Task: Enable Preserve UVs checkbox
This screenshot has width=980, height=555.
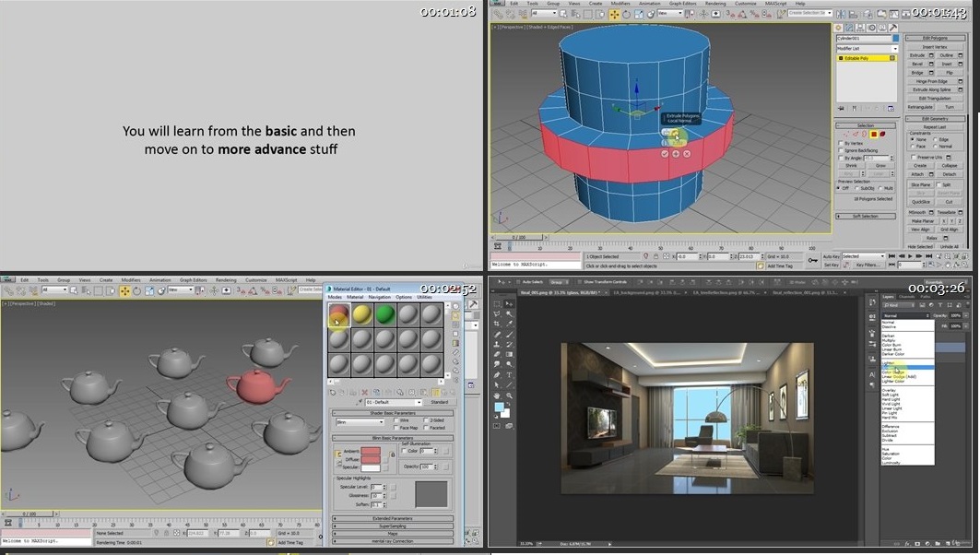Action: [913, 158]
